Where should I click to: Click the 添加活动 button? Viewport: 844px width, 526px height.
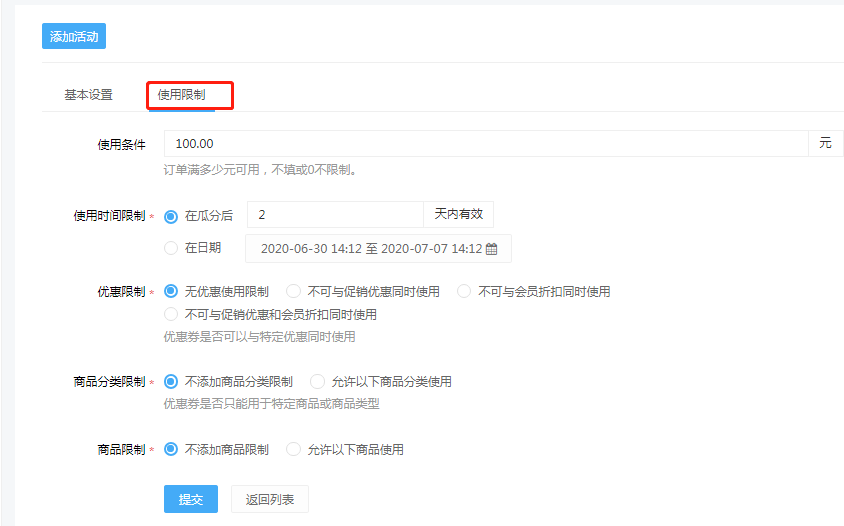pyautogui.click(x=74, y=36)
